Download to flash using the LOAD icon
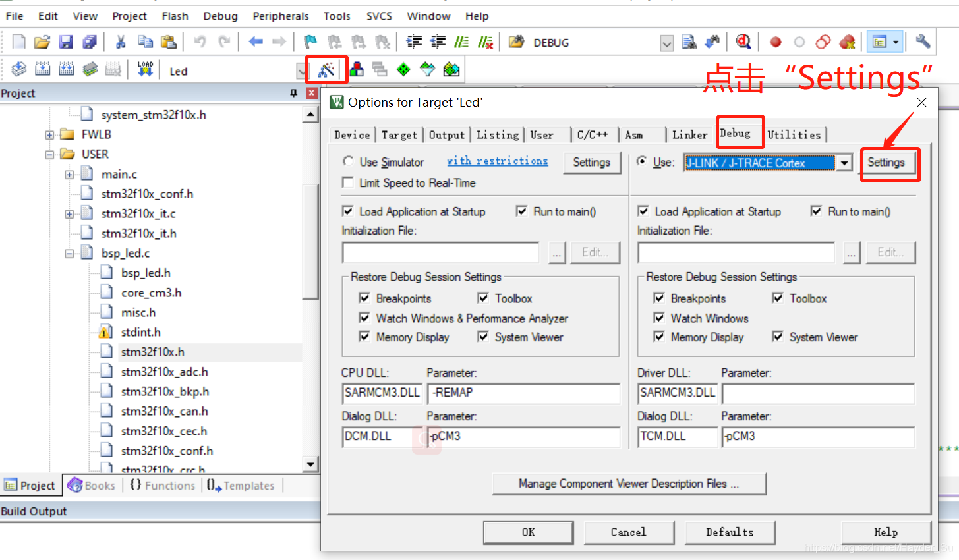Screen dimensions: 959x560 click(x=145, y=70)
